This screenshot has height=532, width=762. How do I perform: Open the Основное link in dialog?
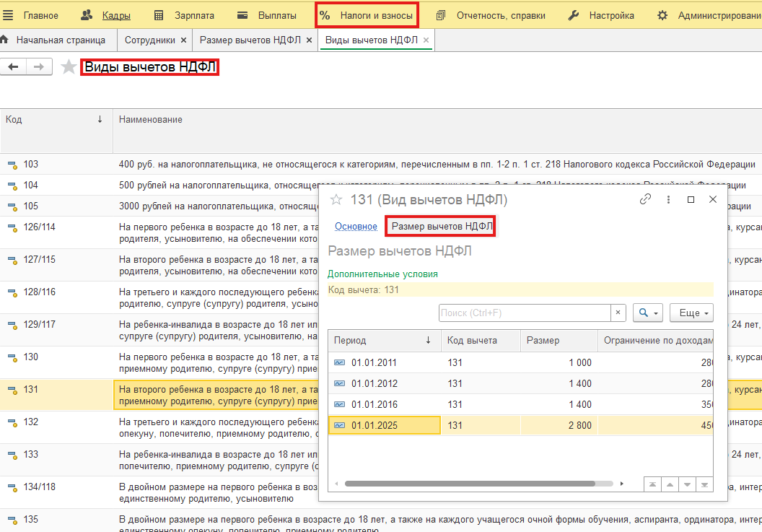tap(356, 226)
